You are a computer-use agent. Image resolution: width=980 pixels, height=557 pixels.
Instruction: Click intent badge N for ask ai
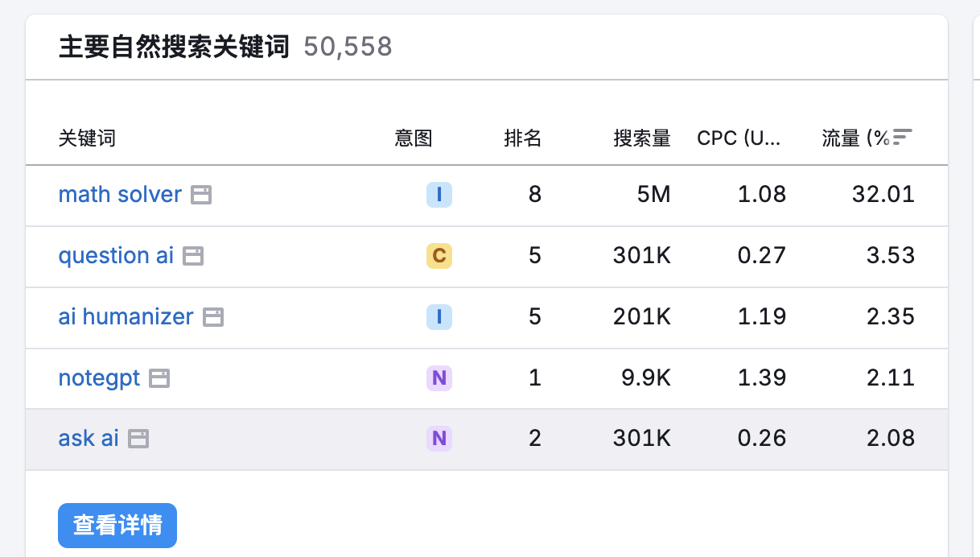(x=439, y=439)
